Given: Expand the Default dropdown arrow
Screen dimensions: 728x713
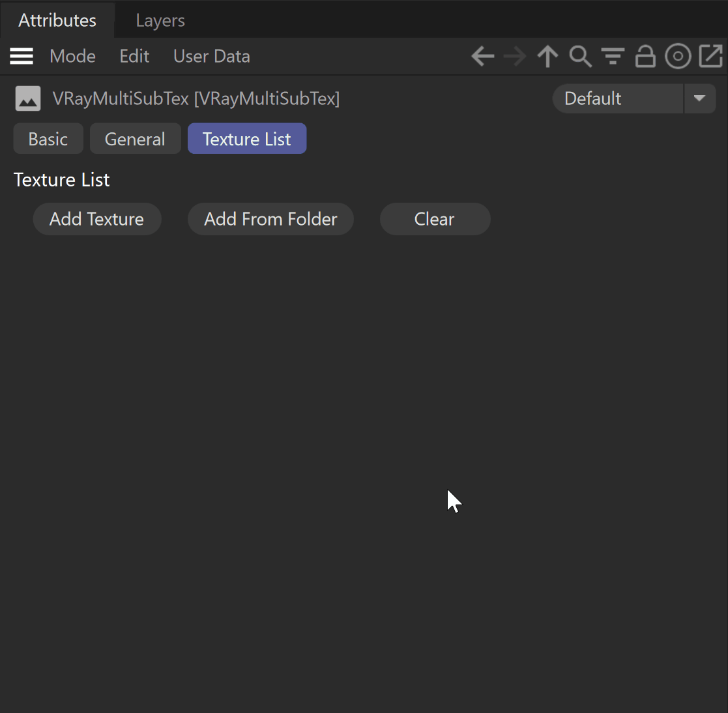Looking at the screenshot, I should [x=700, y=98].
